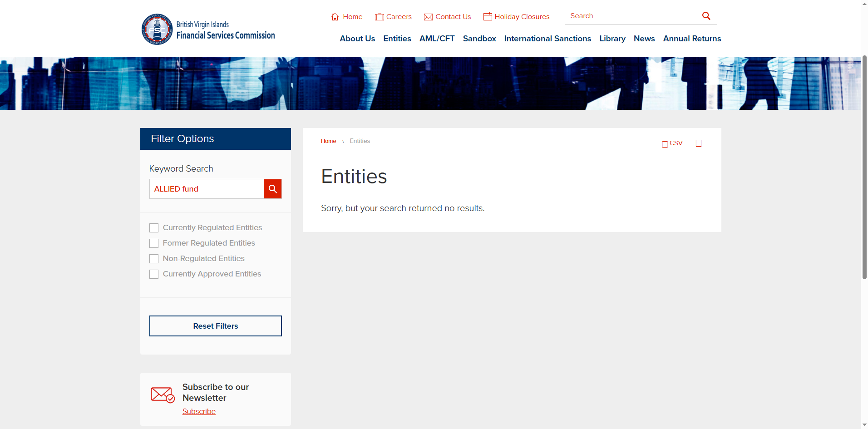
Task: Click the print icon beside CSV
Action: click(699, 143)
